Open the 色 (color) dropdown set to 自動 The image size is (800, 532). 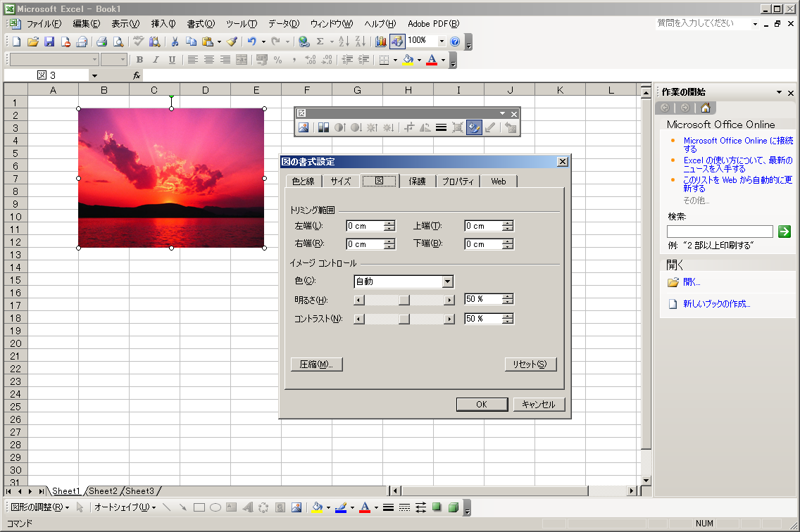point(447,281)
